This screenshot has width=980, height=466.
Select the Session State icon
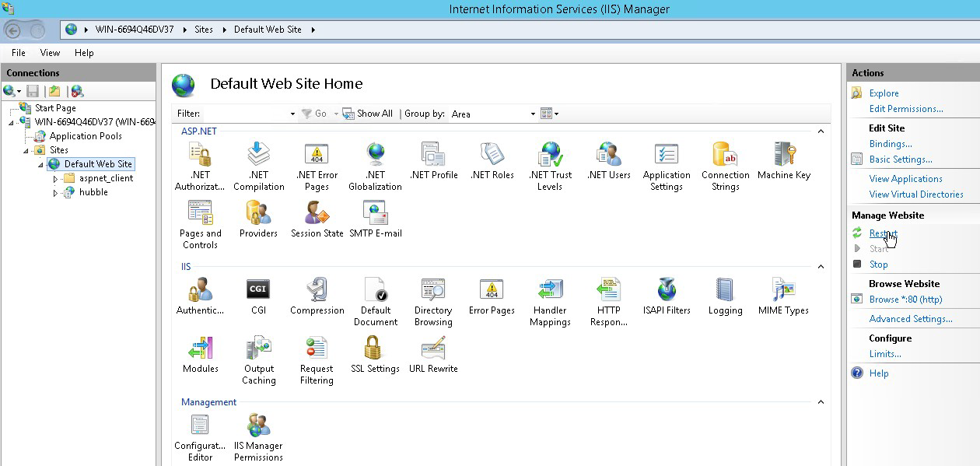click(317, 218)
